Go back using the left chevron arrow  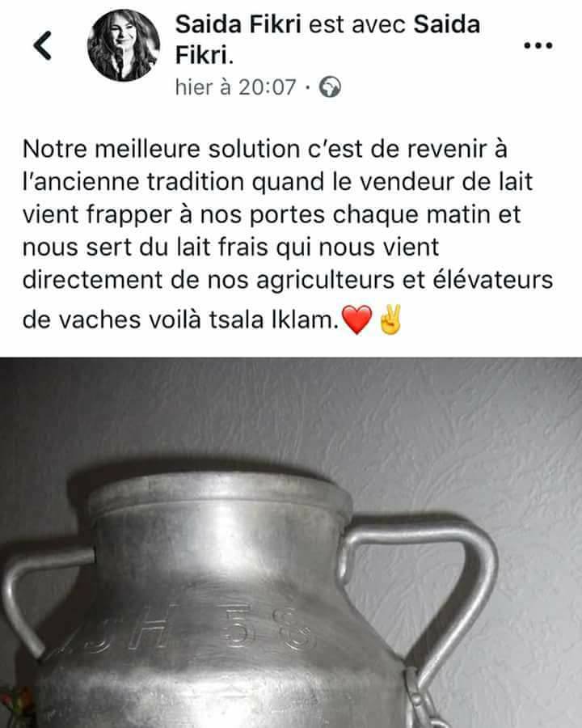[x=42, y=45]
